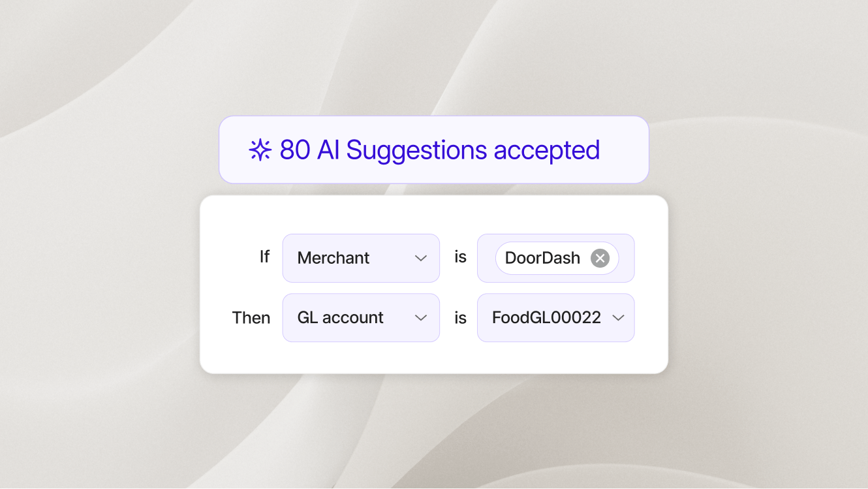
Task: Click the If condition row label
Action: point(264,258)
